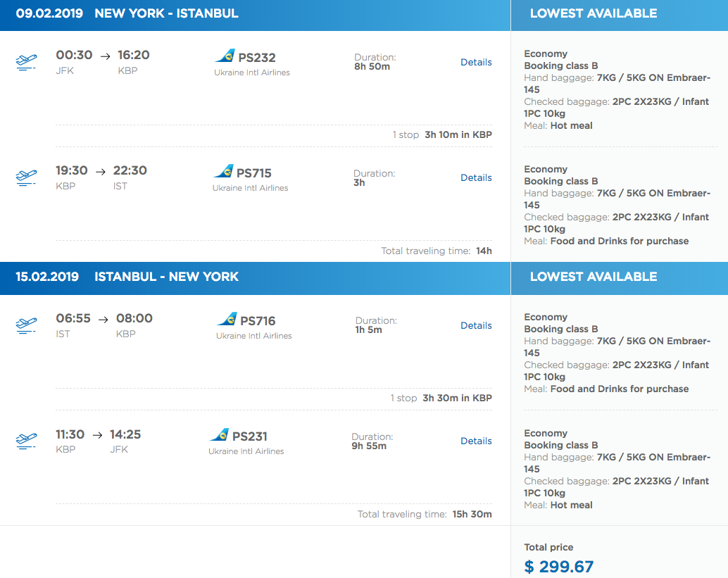Select the Istanbul - New York header bar

[x=255, y=277]
